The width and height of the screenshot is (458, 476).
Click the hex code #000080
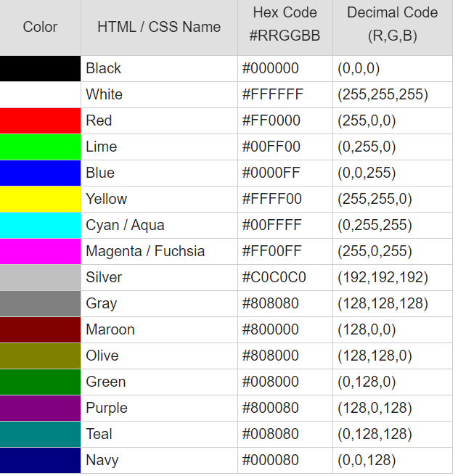271,460
